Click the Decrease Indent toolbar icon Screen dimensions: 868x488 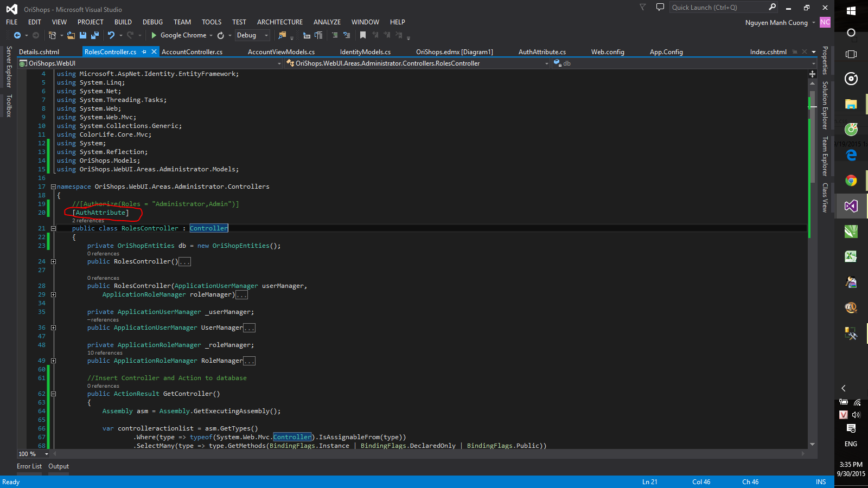pos(307,35)
